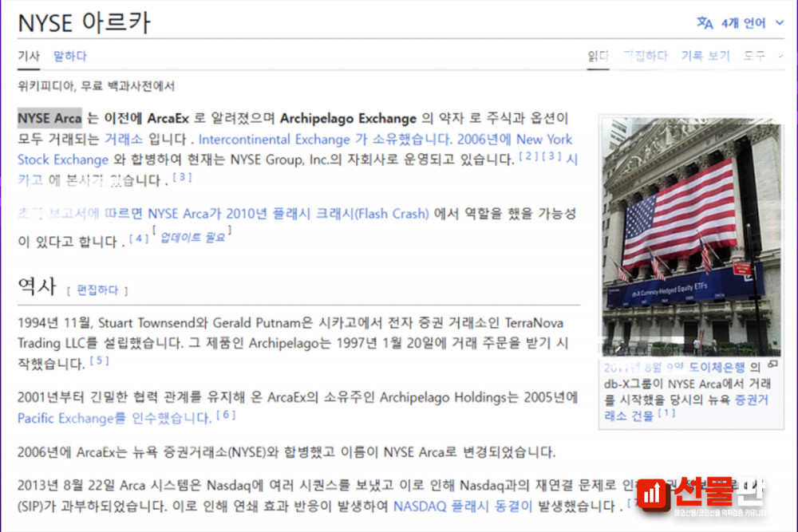Screen dimensions: 798x532
Task: Open the 말하다 talk tab
Action: point(70,56)
